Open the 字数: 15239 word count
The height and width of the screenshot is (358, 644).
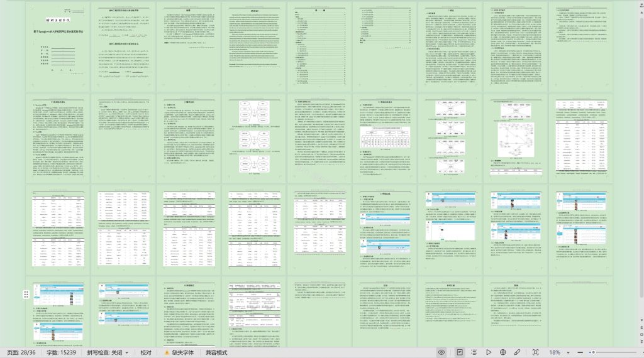[x=61, y=352]
